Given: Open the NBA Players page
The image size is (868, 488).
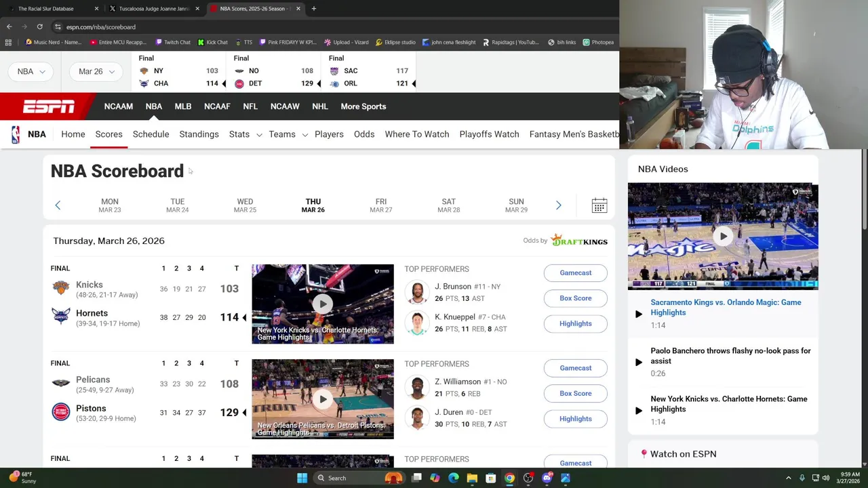Looking at the screenshot, I should pos(329,134).
